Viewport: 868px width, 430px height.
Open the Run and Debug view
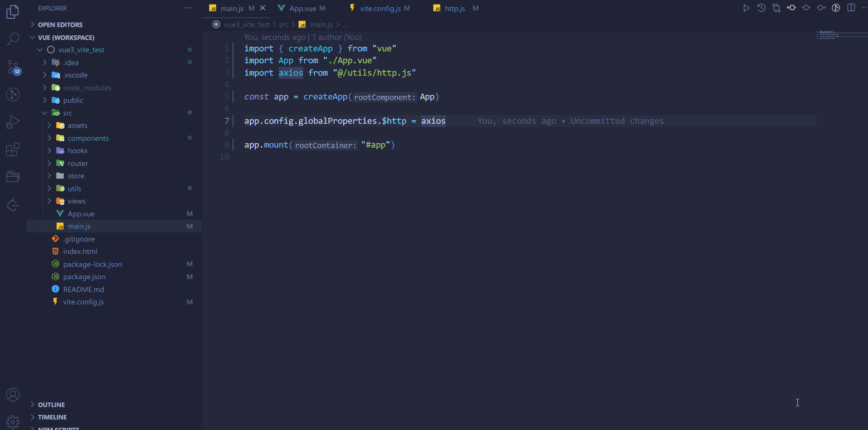point(13,122)
